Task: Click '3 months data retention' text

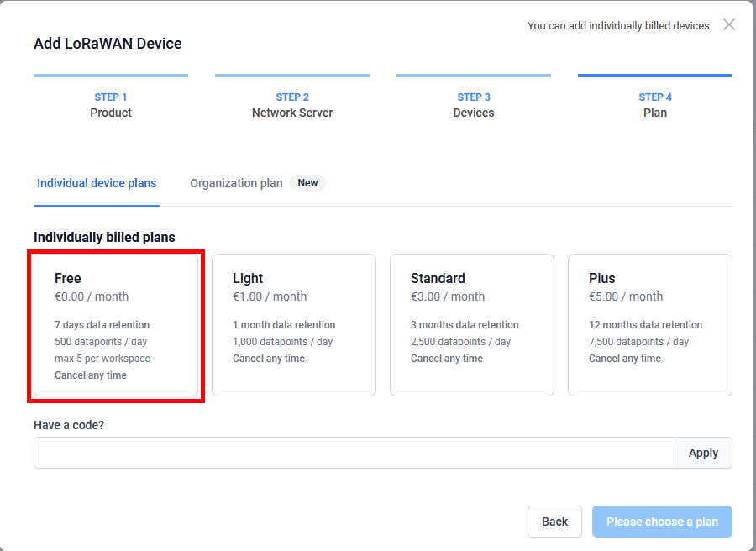Action: tap(465, 325)
